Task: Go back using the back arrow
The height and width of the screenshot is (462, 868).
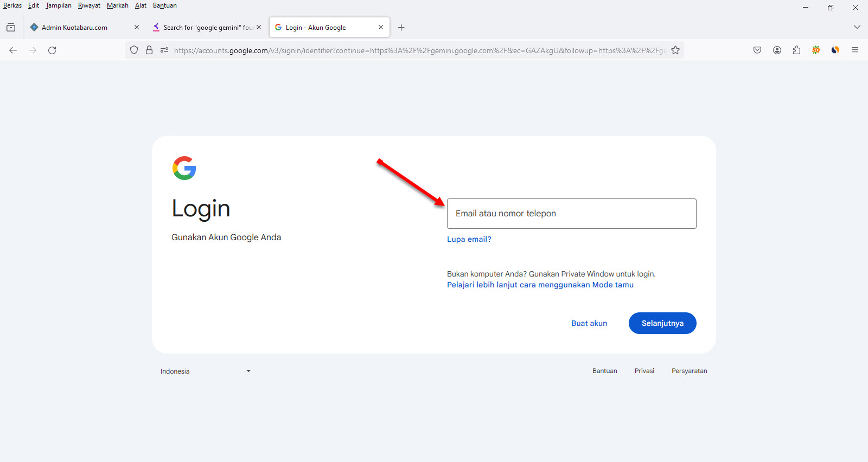Action: (x=13, y=50)
